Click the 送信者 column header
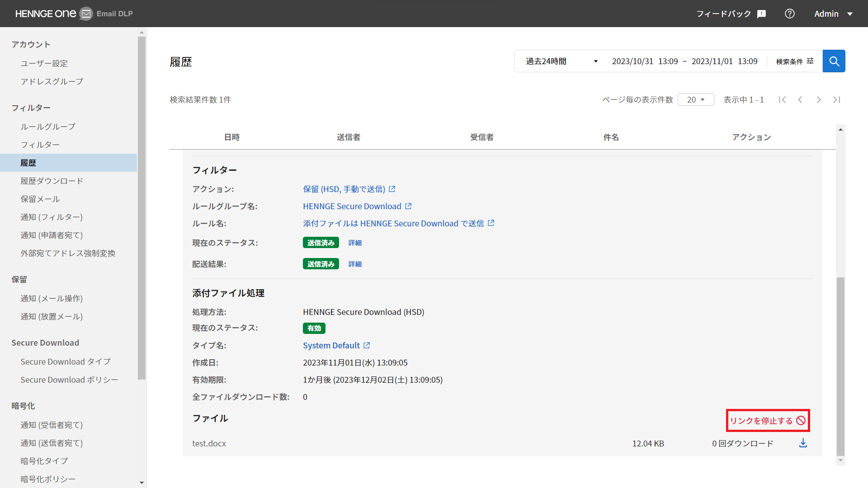 point(349,137)
